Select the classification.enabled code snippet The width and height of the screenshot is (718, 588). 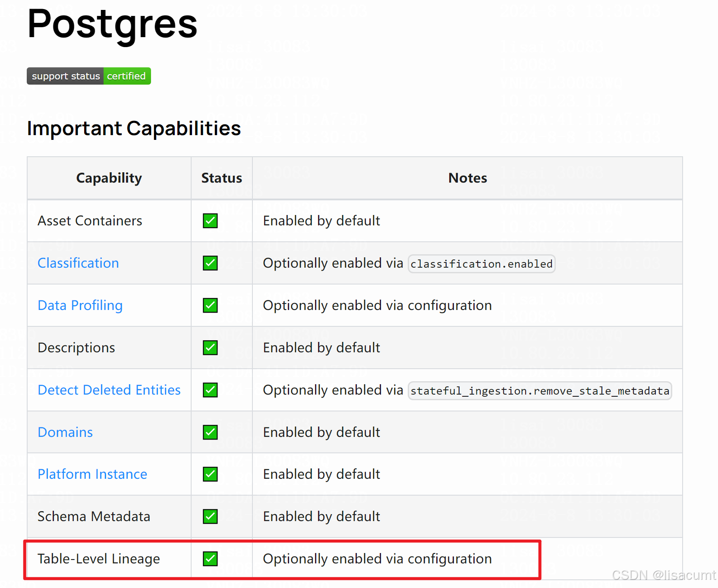tap(482, 264)
